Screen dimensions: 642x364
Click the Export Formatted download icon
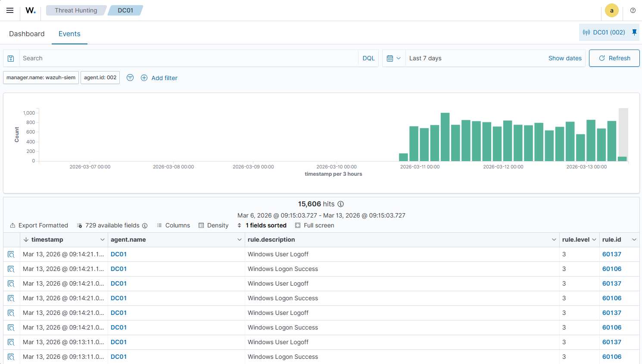[x=12, y=225]
